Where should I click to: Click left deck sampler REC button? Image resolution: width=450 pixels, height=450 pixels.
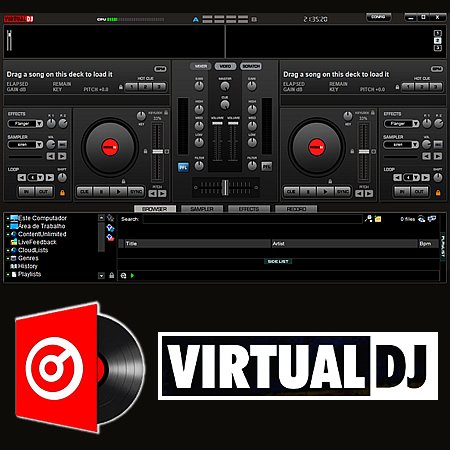[62, 144]
